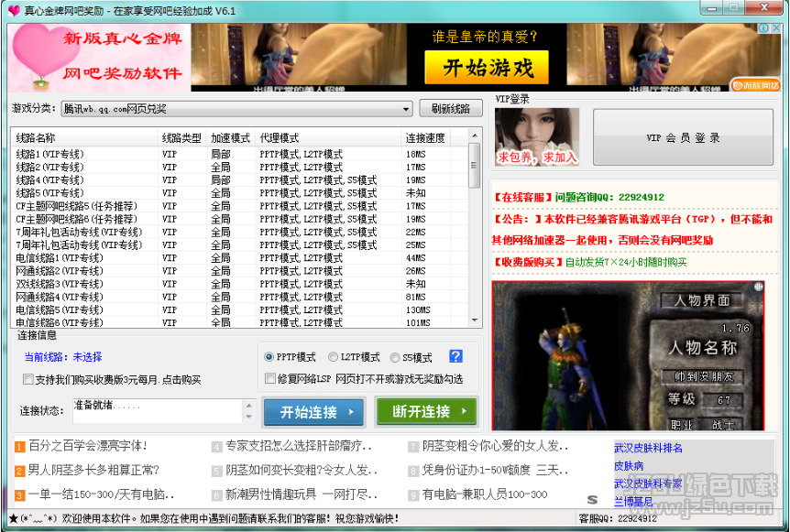
Task: Open the 武汉皮肤科专家 link
Action: pos(648,483)
